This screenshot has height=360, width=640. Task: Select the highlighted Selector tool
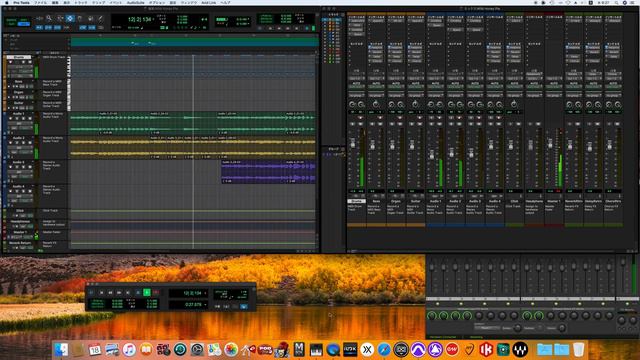click(x=70, y=18)
